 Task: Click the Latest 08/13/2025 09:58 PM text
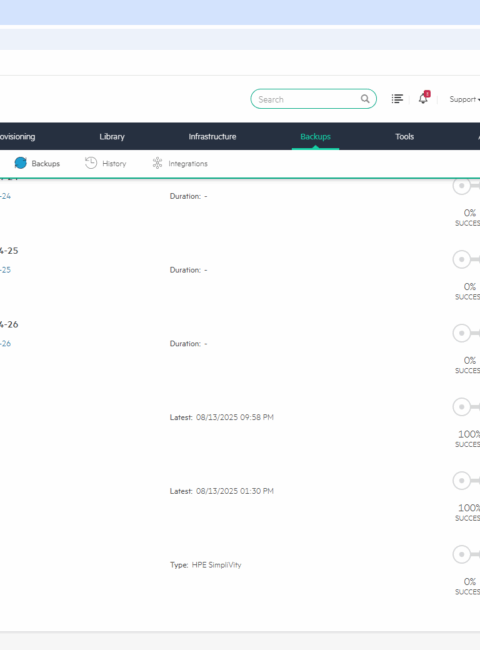click(x=221, y=417)
